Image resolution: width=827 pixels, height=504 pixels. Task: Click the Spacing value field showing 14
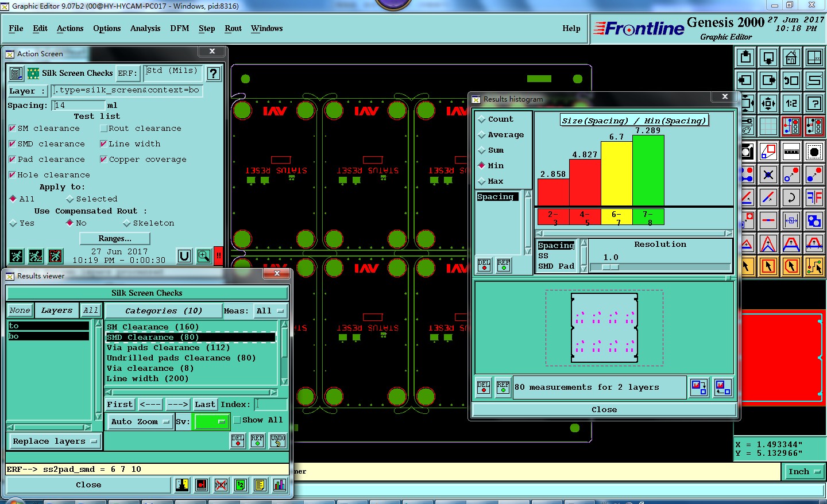coord(79,106)
